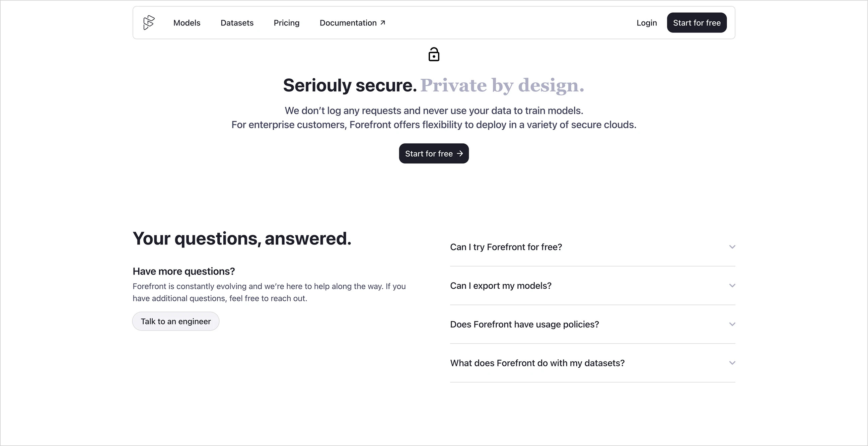Click the hero Start for free button

click(x=434, y=154)
